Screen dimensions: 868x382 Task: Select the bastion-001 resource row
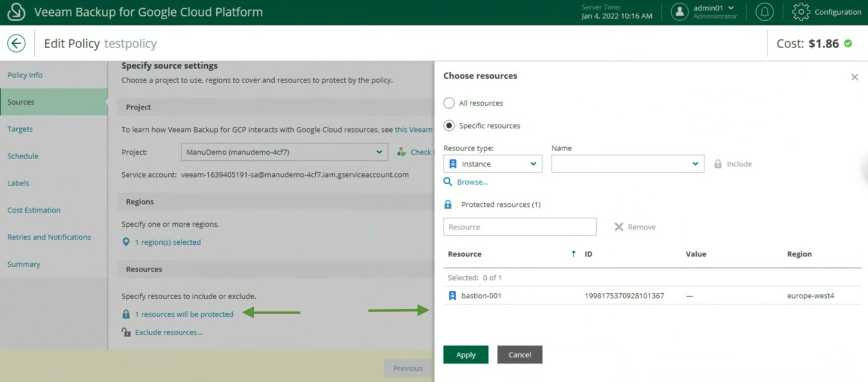pos(652,296)
